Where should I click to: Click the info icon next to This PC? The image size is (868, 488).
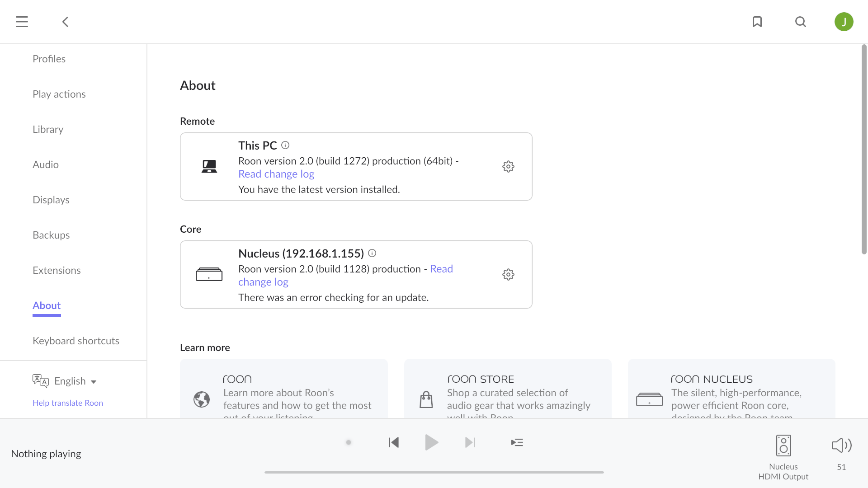[285, 145]
